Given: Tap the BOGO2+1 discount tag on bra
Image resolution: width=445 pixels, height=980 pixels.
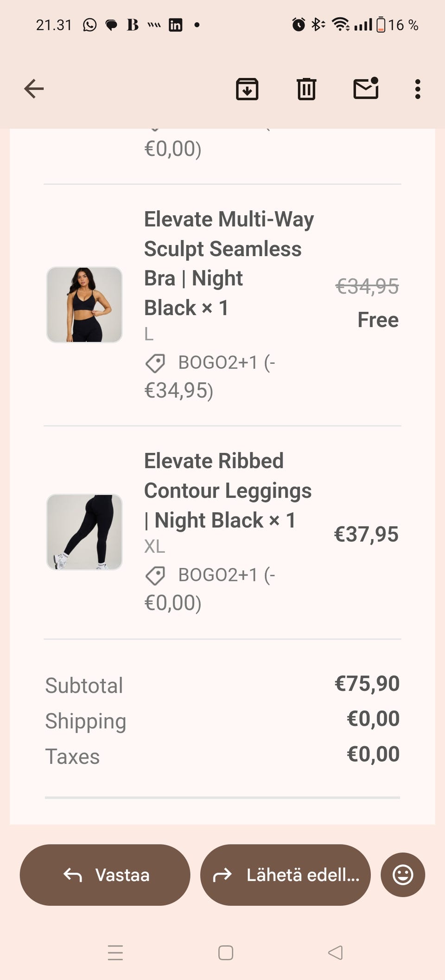Looking at the screenshot, I should click(x=210, y=363).
